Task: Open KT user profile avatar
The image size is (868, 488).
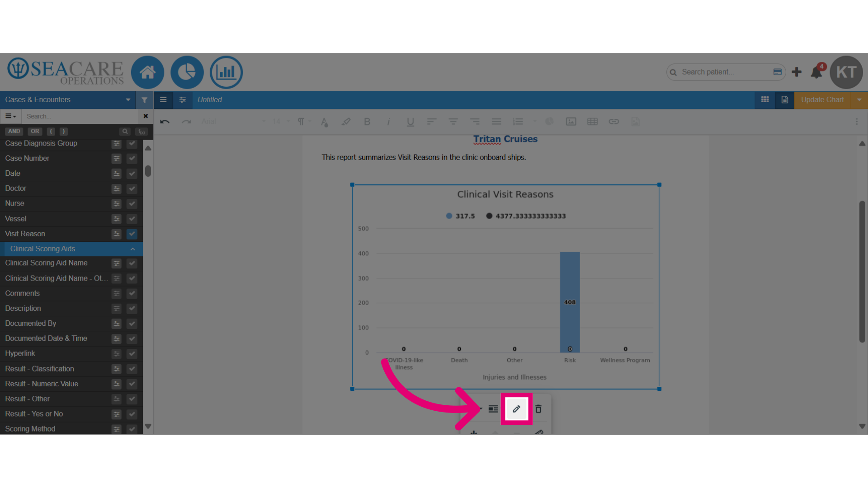Action: click(846, 72)
